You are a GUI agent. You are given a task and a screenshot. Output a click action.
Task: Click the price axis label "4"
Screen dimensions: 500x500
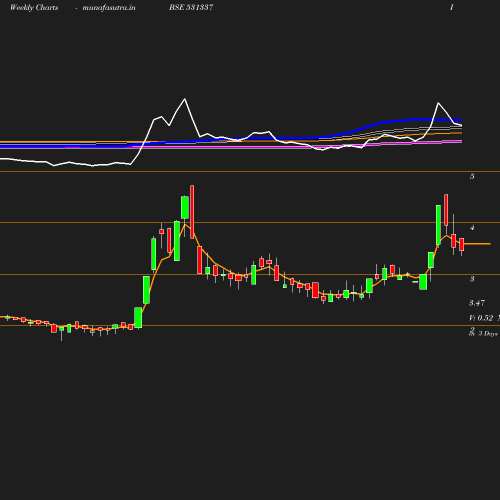[x=472, y=228]
